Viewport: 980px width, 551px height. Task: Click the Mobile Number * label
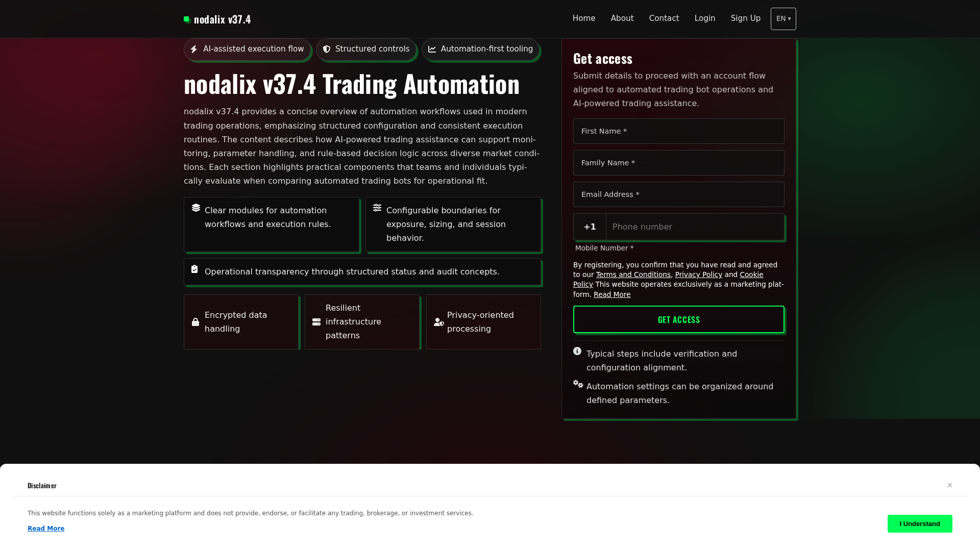tap(604, 248)
